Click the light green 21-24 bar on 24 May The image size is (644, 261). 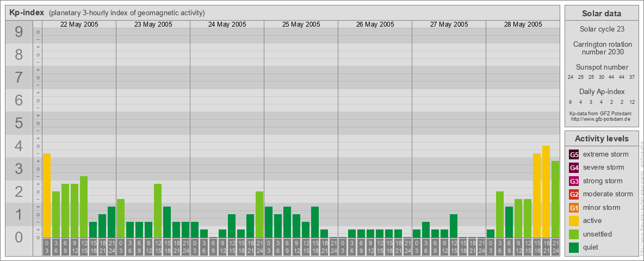click(x=259, y=215)
